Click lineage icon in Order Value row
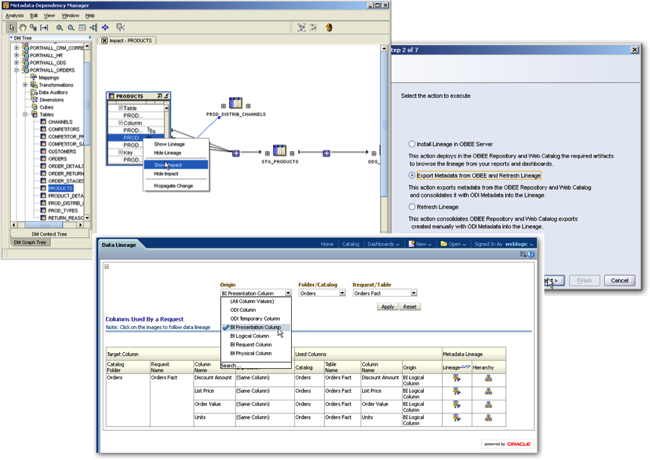The height and width of the screenshot is (460, 650). point(456,404)
